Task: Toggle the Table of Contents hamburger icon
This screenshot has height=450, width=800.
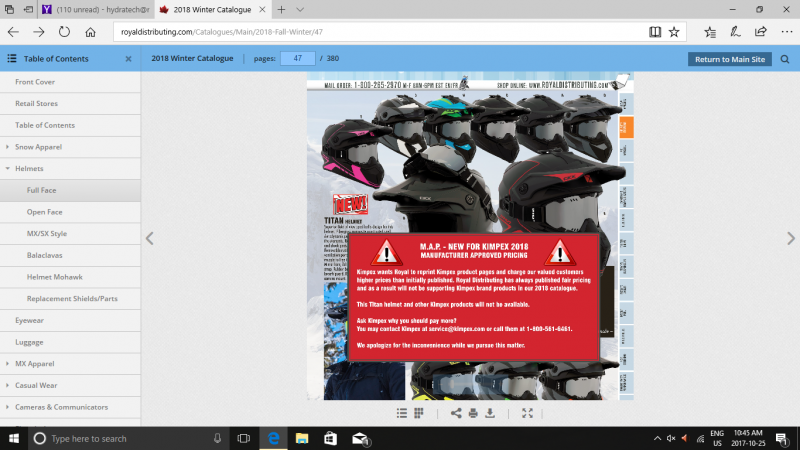Action: [12, 59]
